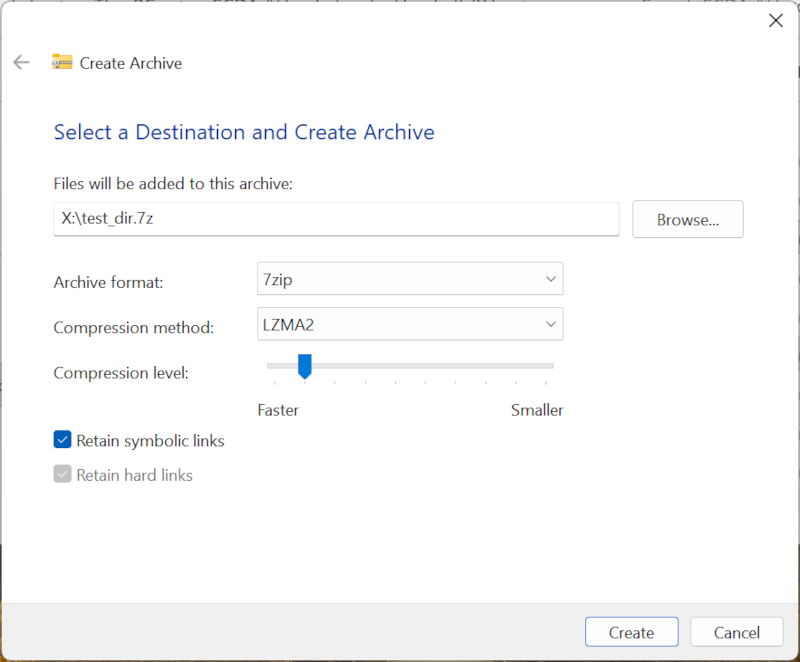Open the Browse... file picker

[x=688, y=219]
